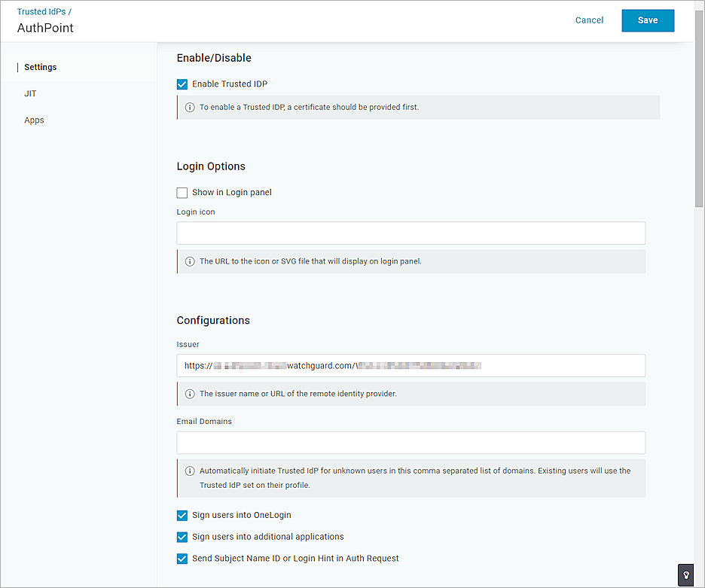The image size is (705, 588).
Task: Disable Send Subject Name ID in Auth Request
Action: [182, 559]
